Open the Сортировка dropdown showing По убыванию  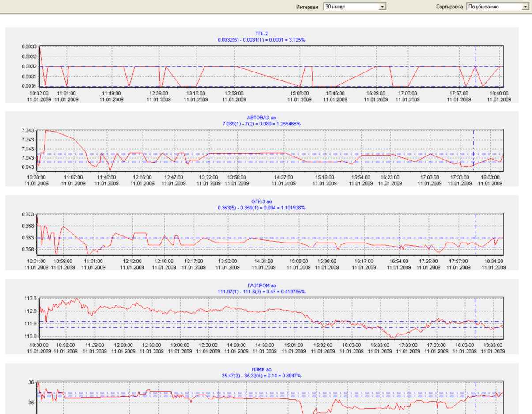click(498, 7)
